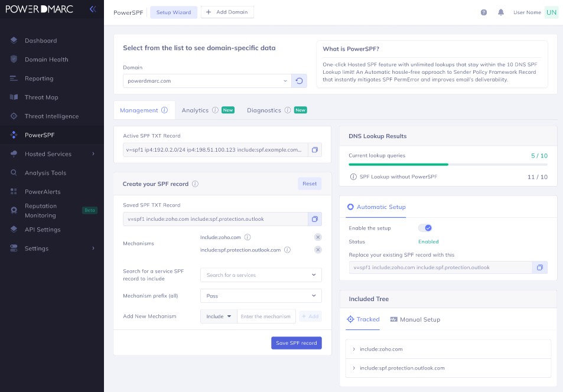Open Analysis Tools
The width and height of the screenshot is (563, 392).
click(x=45, y=173)
